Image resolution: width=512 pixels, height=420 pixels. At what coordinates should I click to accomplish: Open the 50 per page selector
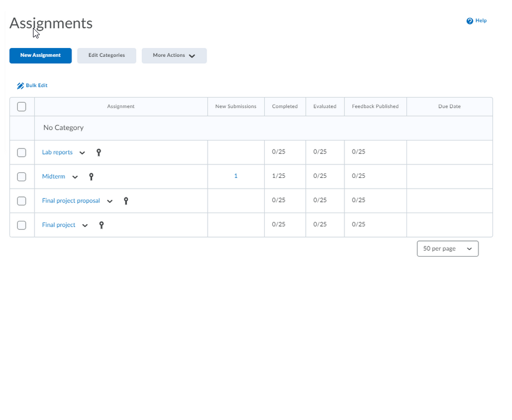[x=447, y=249]
